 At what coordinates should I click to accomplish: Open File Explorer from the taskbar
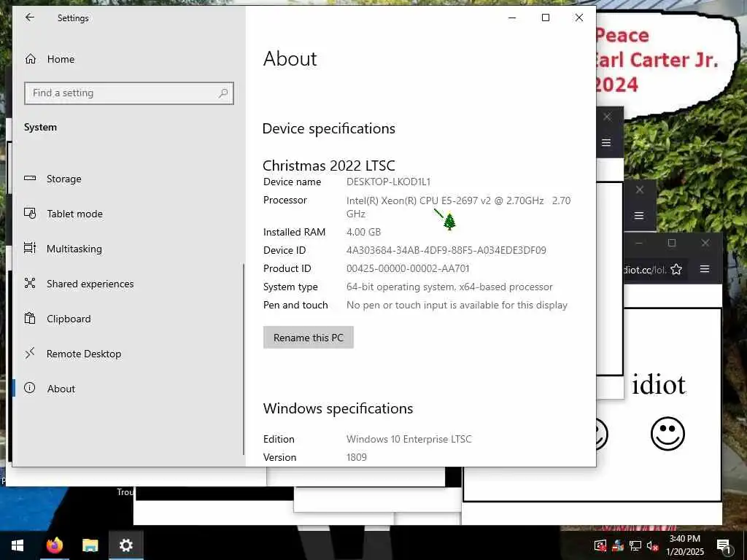coord(90,545)
